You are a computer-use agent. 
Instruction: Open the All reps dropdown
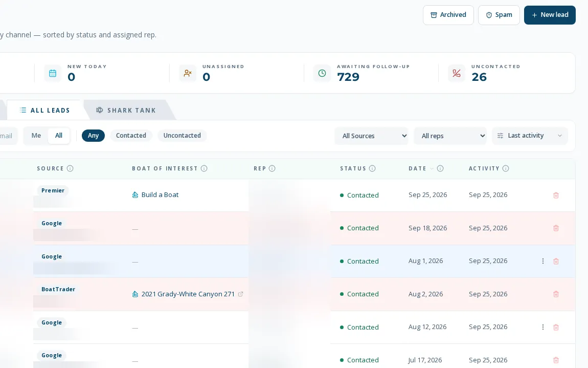(450, 136)
